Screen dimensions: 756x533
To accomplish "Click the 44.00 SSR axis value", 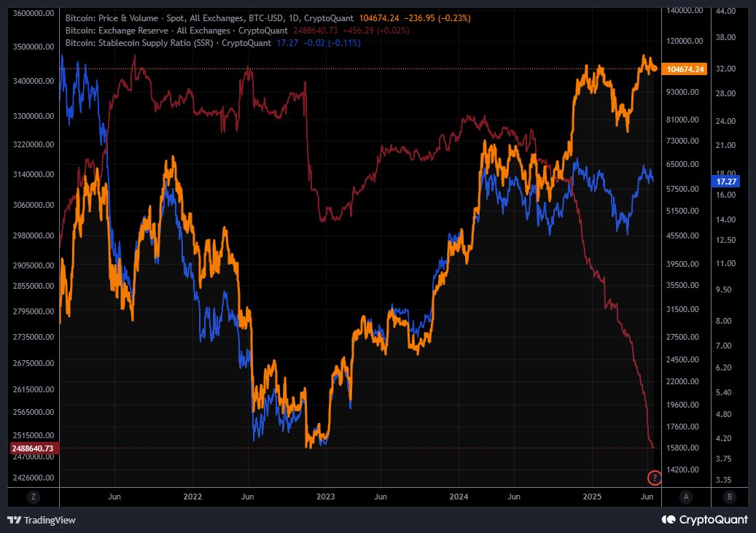I will pos(725,11).
